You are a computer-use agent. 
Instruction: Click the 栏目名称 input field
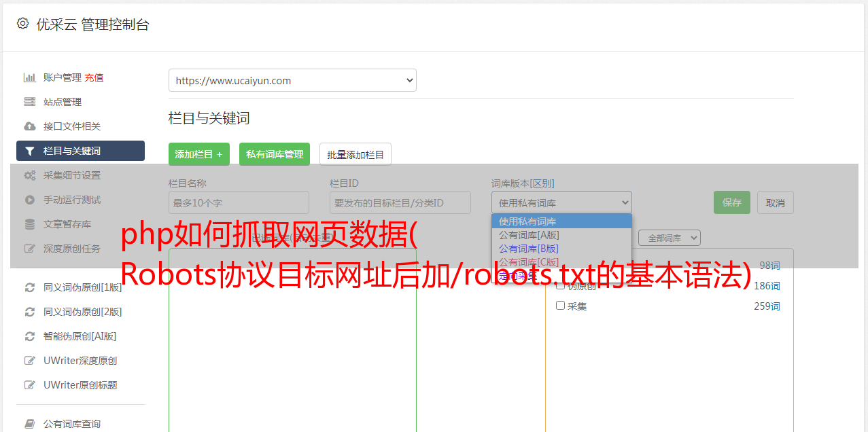click(239, 202)
